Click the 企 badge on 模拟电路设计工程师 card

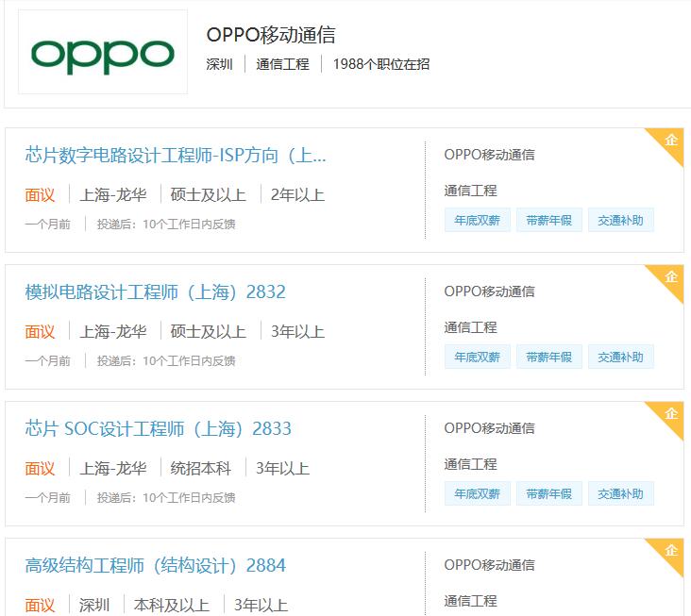point(671,277)
